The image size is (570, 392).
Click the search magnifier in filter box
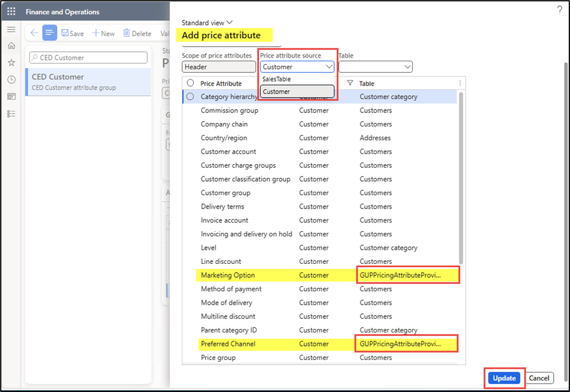[x=35, y=58]
